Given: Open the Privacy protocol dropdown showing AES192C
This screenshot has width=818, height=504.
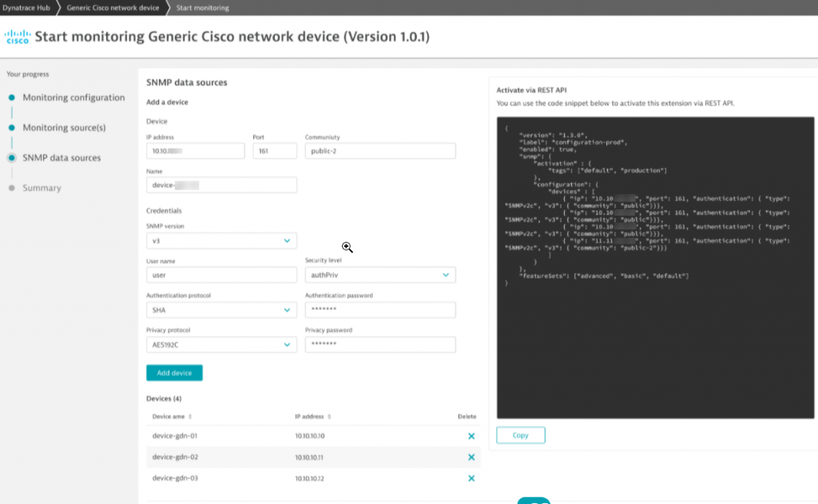Looking at the screenshot, I should coord(221,344).
